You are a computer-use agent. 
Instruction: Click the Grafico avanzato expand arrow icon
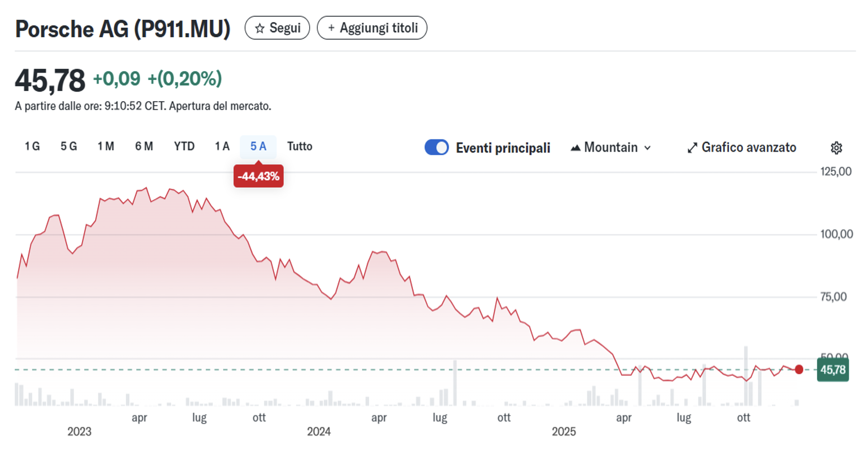pos(692,148)
